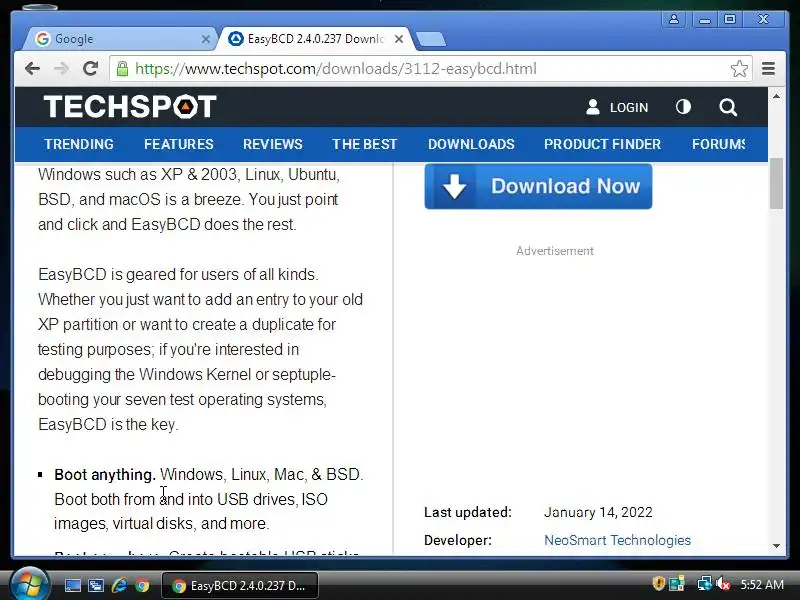This screenshot has height=600, width=800.
Task: Click the security shield tray icon
Action: point(658,583)
